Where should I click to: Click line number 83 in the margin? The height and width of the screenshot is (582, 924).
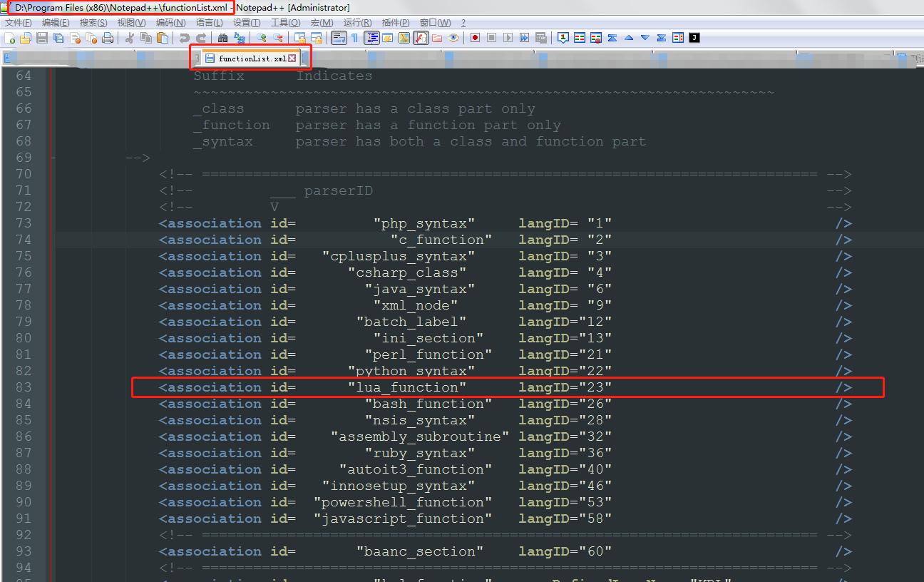[x=24, y=387]
